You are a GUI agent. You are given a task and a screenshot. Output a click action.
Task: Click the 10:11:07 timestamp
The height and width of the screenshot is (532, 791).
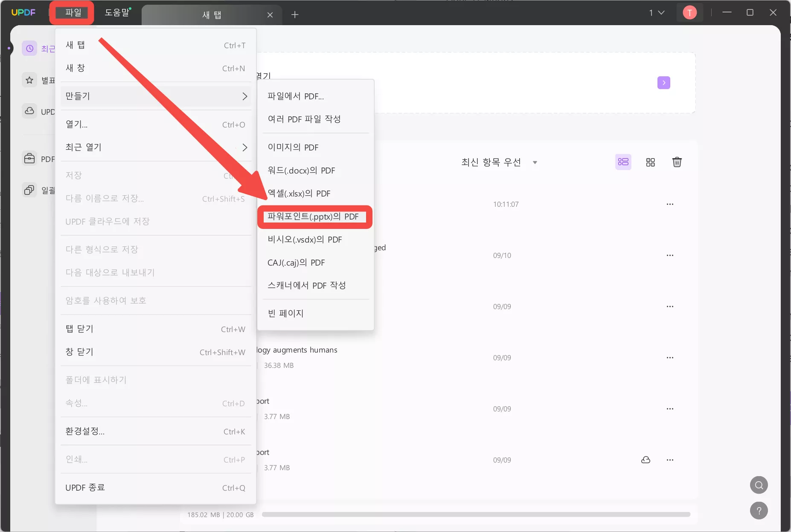(506, 204)
